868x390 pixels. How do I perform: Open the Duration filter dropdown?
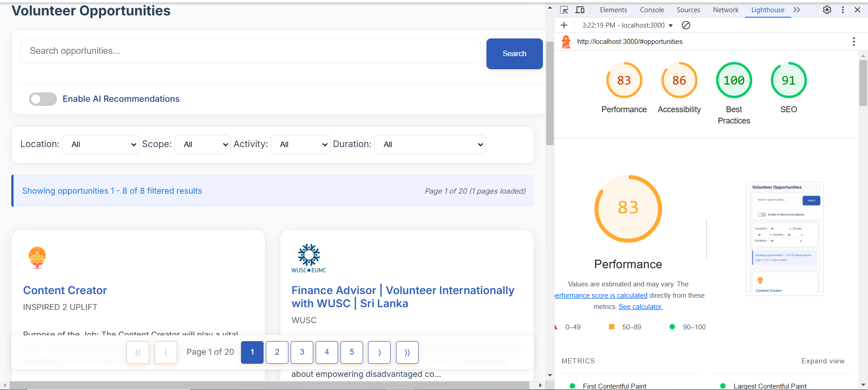[x=430, y=144]
